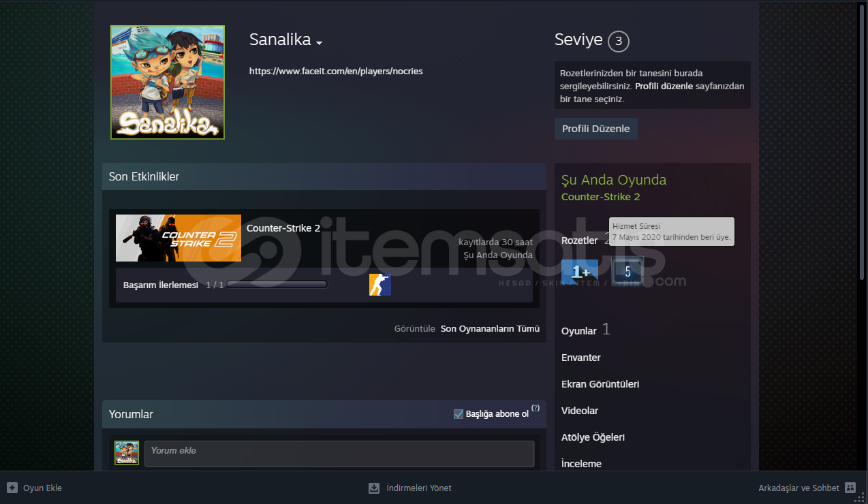Click the Son Etkinlikler header
This screenshot has width=868, height=504.
pyautogui.click(x=324, y=176)
